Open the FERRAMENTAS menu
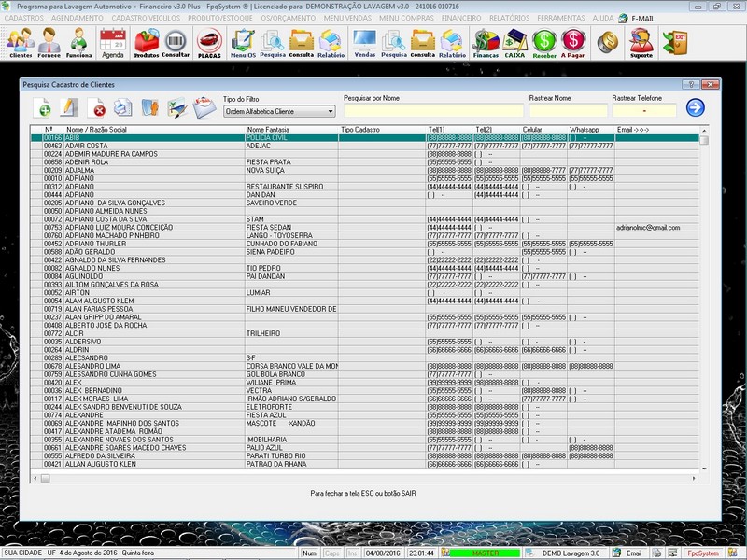The width and height of the screenshot is (747, 560). click(x=561, y=18)
